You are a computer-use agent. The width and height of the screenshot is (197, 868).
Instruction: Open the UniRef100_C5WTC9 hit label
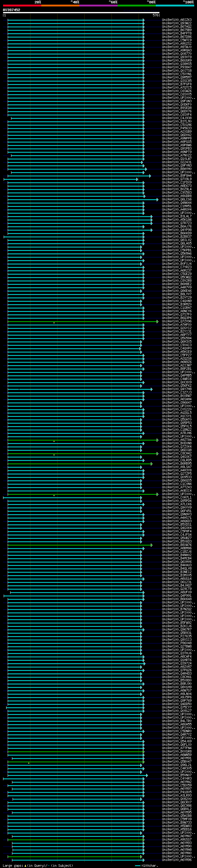[x=176, y=40]
